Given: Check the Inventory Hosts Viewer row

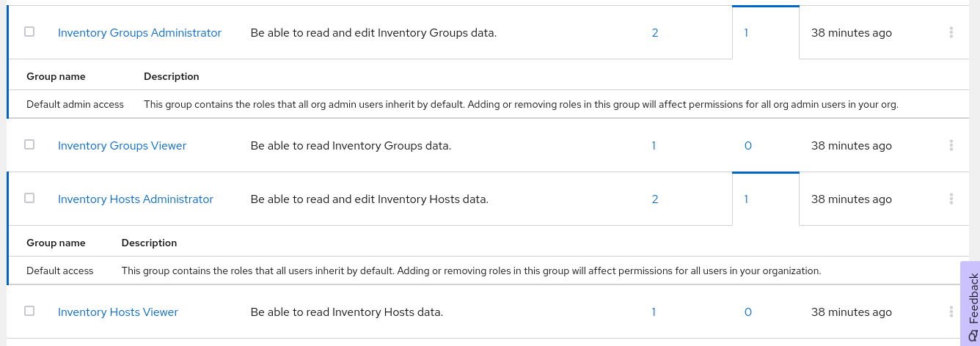Looking at the screenshot, I should pos(29,311).
